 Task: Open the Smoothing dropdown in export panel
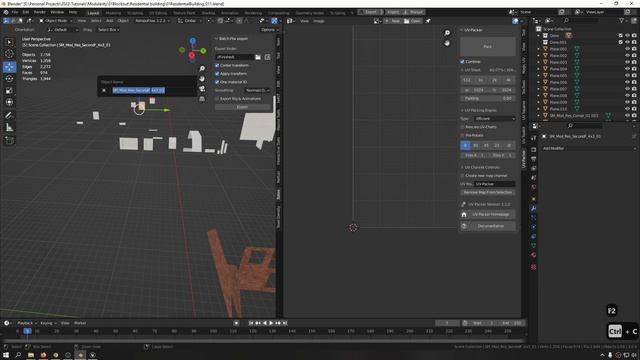coord(258,90)
